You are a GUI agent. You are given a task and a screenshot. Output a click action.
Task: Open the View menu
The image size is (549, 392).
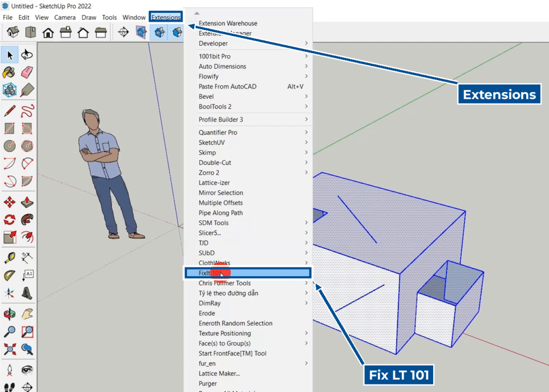pyautogui.click(x=42, y=17)
